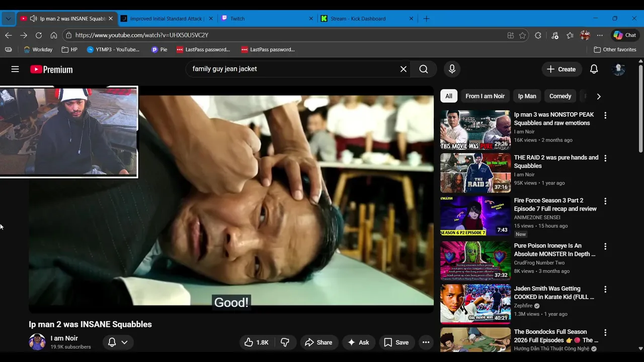Add this page to favorites star

coord(523,35)
